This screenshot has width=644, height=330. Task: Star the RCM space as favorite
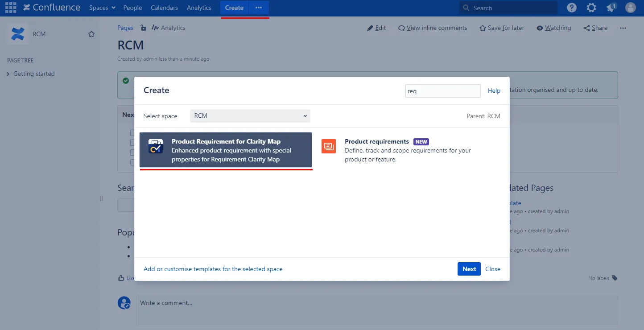coord(91,34)
